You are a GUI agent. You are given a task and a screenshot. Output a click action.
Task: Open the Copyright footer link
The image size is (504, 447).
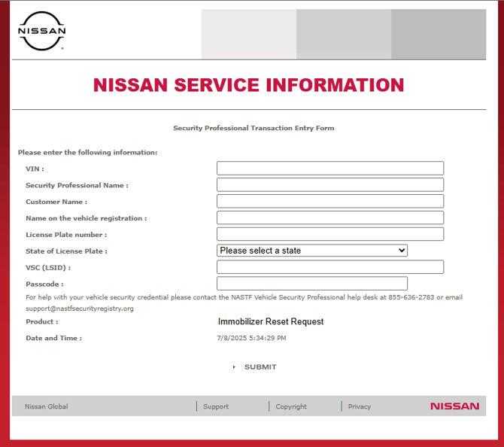(291, 406)
